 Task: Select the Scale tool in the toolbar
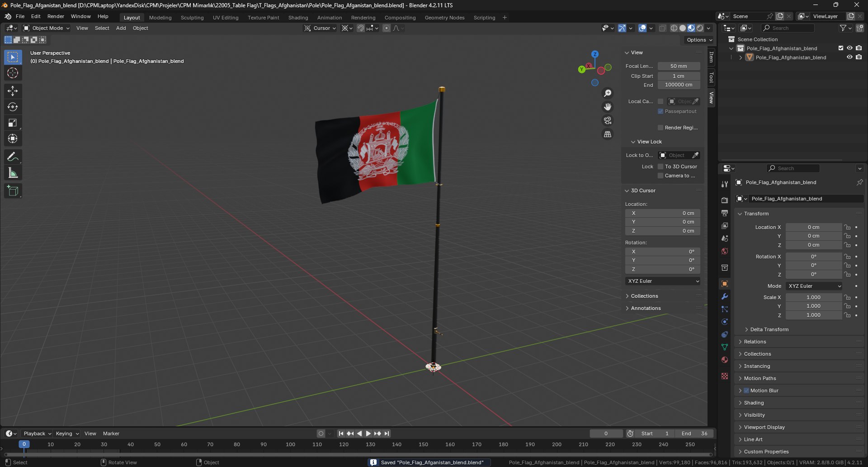[x=13, y=123]
